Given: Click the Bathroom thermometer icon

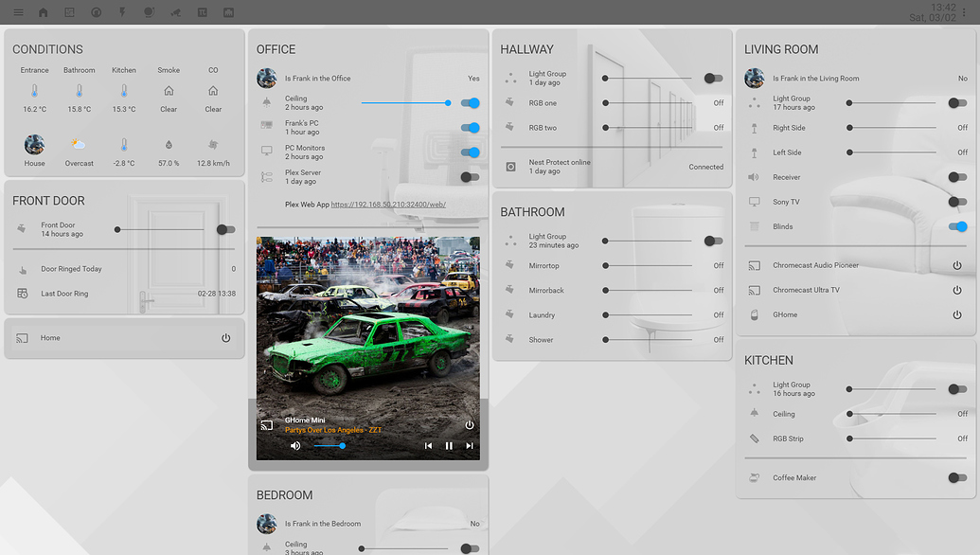Looking at the screenshot, I should 80,91.
